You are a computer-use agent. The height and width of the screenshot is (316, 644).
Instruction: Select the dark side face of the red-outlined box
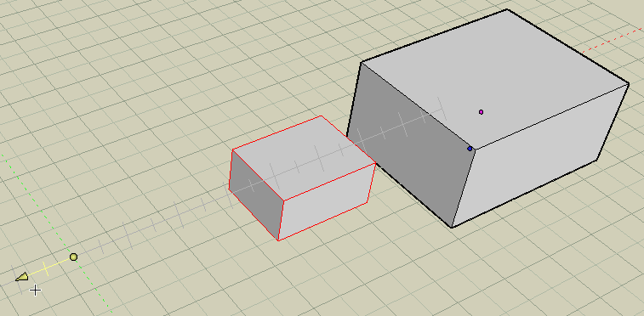[255, 195]
